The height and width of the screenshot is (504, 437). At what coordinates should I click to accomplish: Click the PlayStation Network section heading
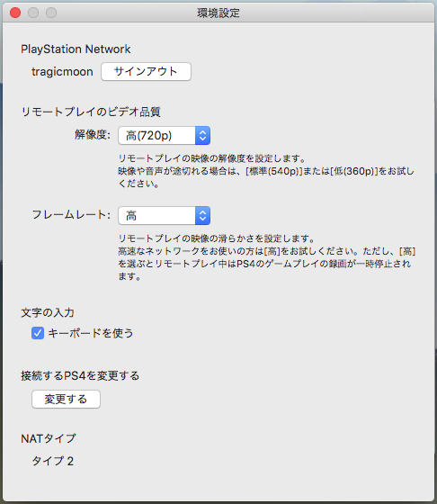(76, 49)
